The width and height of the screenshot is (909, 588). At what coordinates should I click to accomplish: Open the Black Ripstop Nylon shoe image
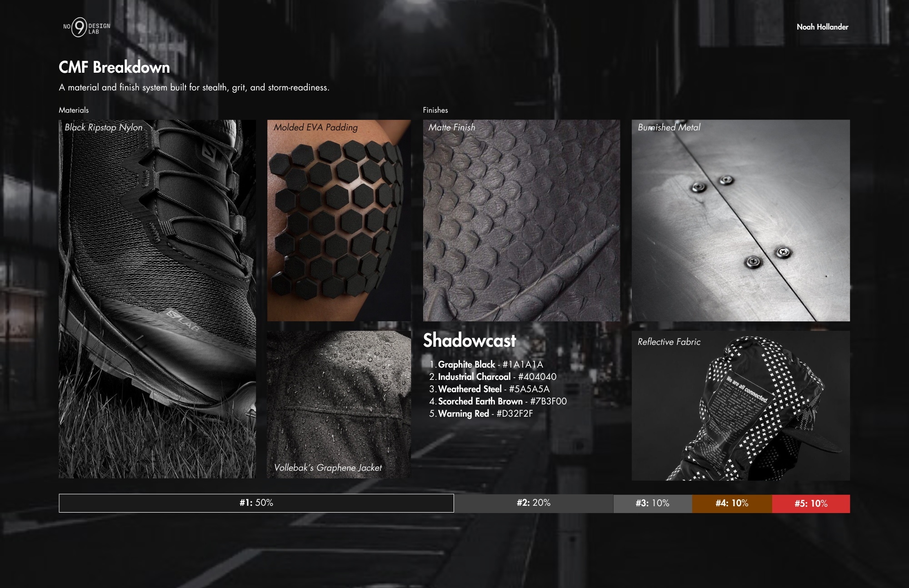[x=157, y=299]
